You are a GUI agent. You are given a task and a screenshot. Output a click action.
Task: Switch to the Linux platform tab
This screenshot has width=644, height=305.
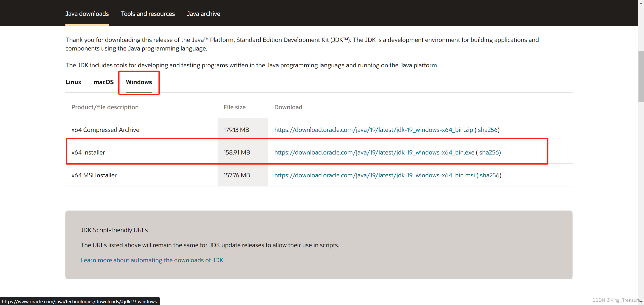click(73, 82)
